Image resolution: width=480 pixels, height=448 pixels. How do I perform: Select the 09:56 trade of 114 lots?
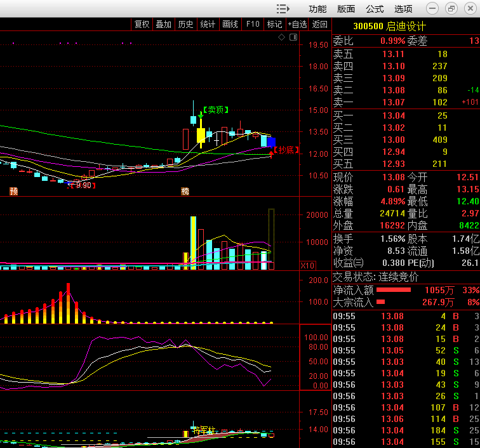click(x=406, y=419)
